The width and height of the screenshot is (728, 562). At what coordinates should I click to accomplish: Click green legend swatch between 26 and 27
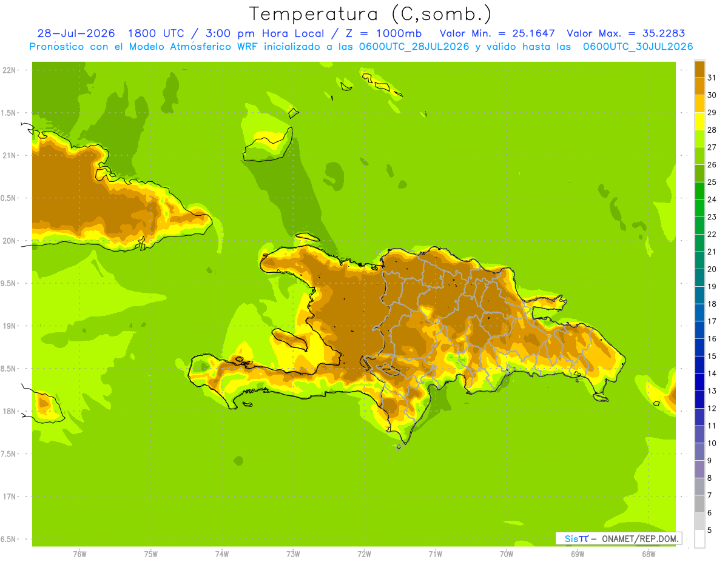(x=699, y=156)
